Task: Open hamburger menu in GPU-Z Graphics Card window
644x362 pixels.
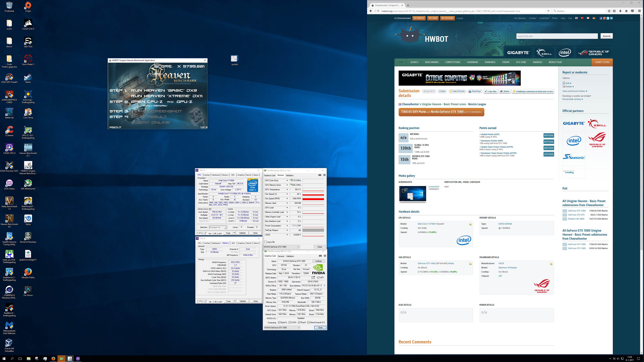Action: tap(325, 256)
